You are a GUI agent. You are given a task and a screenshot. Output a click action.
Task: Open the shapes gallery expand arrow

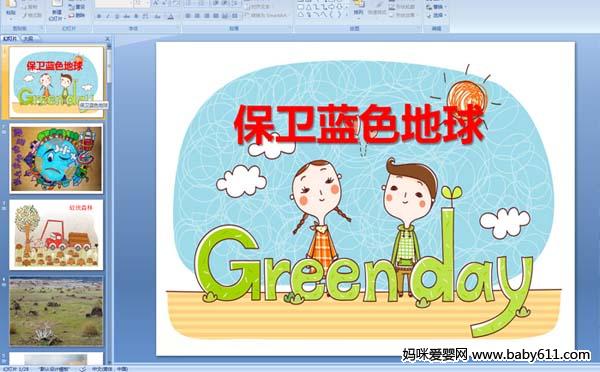pos(347,15)
